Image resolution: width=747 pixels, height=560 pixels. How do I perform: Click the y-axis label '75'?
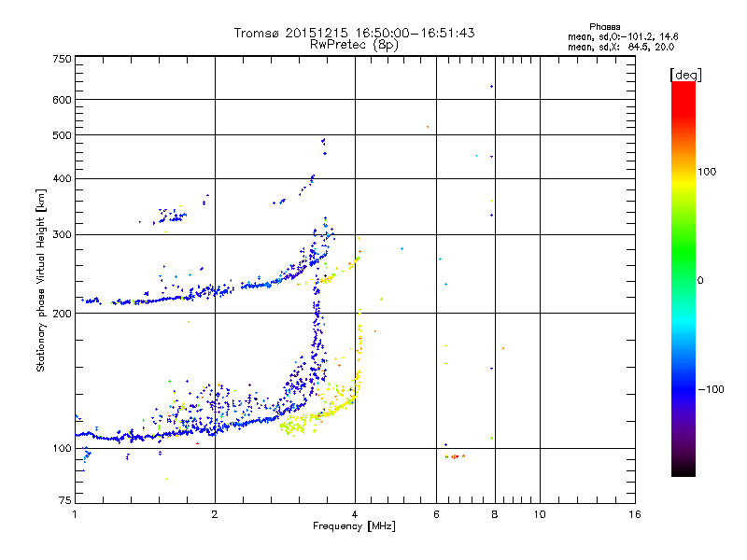coord(65,500)
